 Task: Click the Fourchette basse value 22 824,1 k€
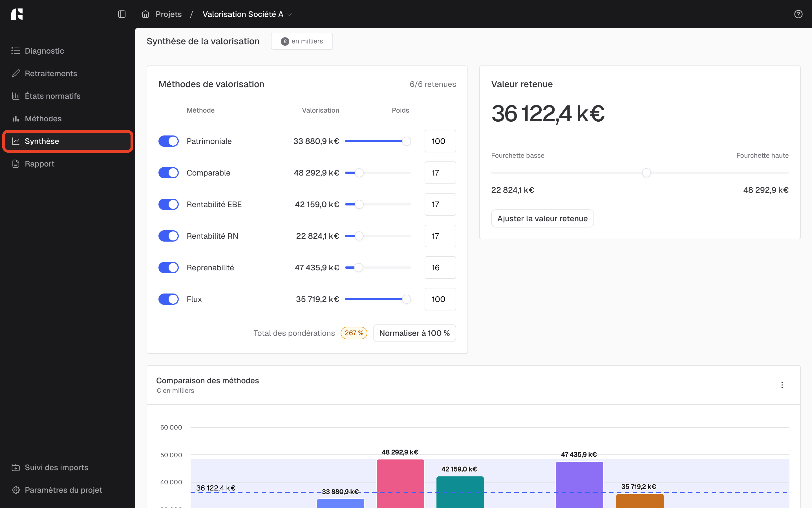coord(513,190)
